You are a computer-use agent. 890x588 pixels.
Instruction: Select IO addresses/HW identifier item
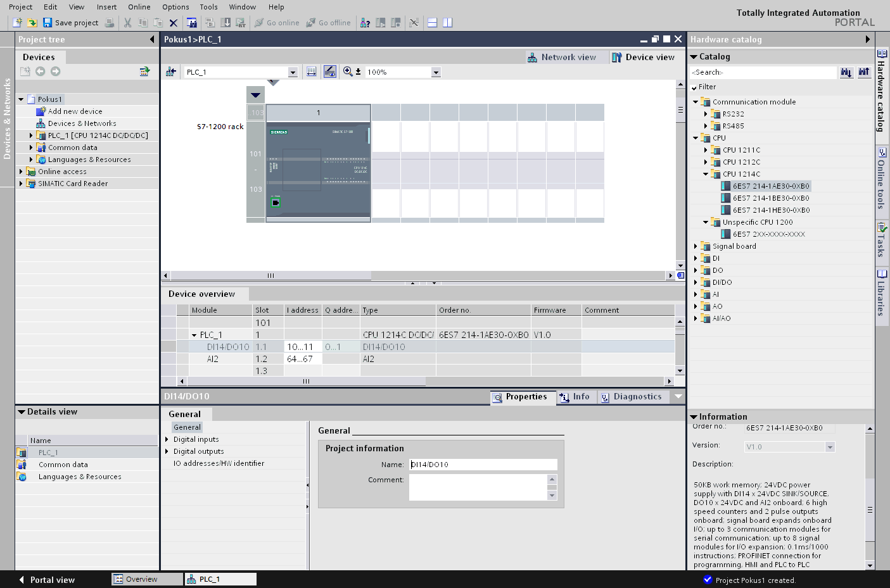tap(219, 463)
